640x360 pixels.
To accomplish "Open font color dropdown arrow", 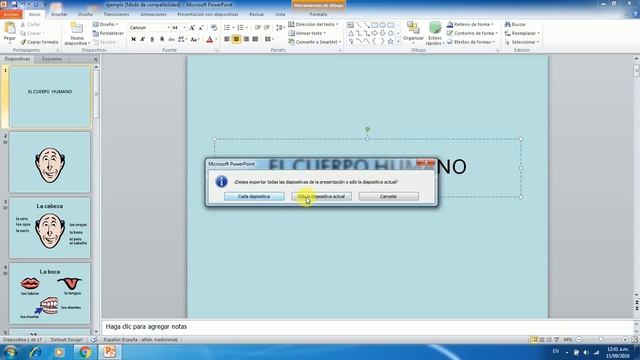I will 216,40.
